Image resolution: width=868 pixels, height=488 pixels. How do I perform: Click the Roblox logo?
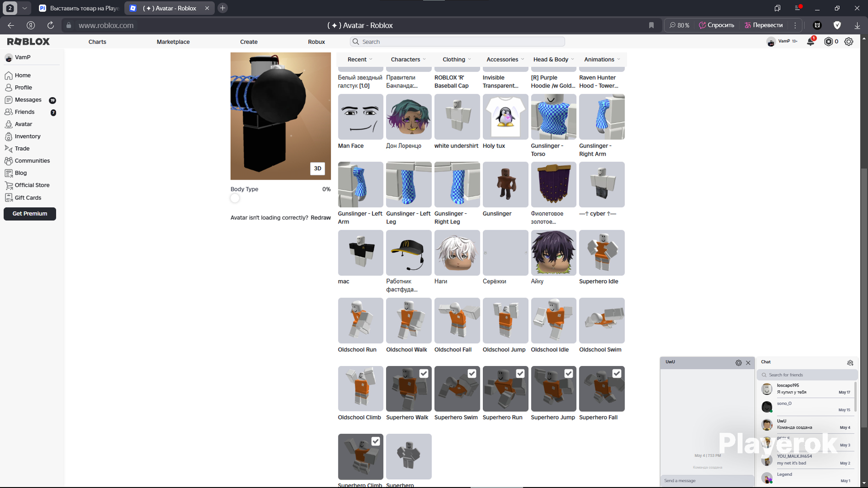coord(28,41)
